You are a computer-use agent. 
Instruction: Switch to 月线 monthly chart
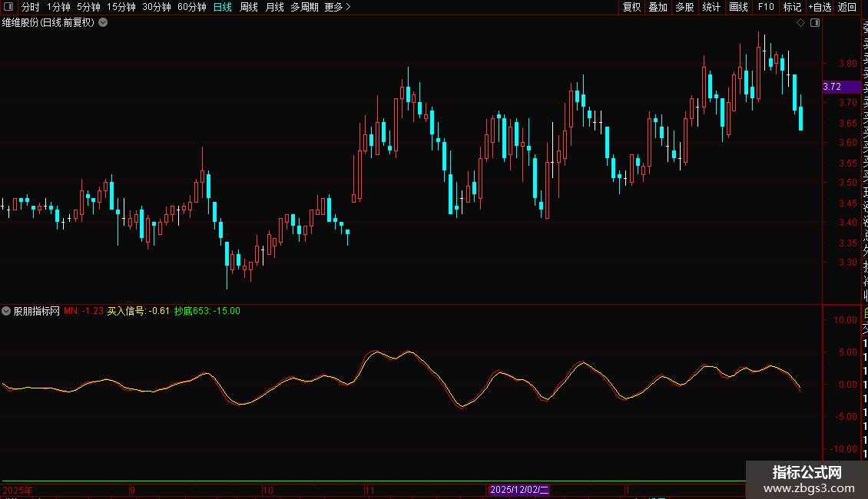pos(274,7)
